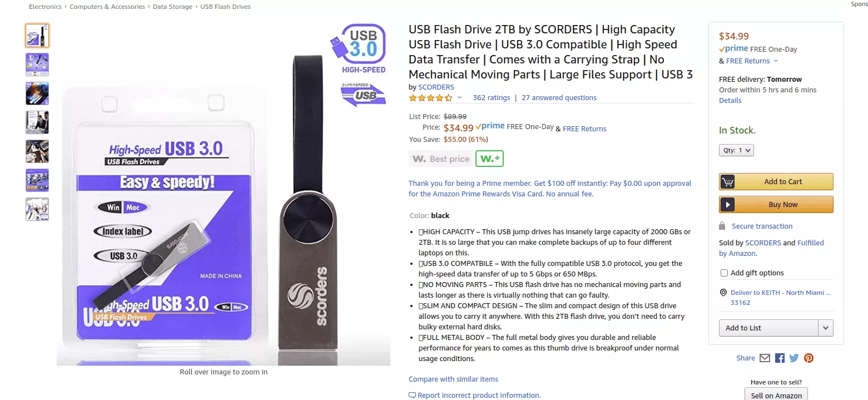Click the star rating icons
868x400 pixels.
pos(430,98)
